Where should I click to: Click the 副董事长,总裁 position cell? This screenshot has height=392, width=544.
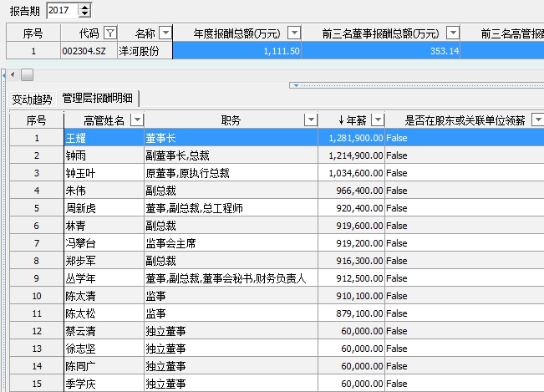coord(231,155)
